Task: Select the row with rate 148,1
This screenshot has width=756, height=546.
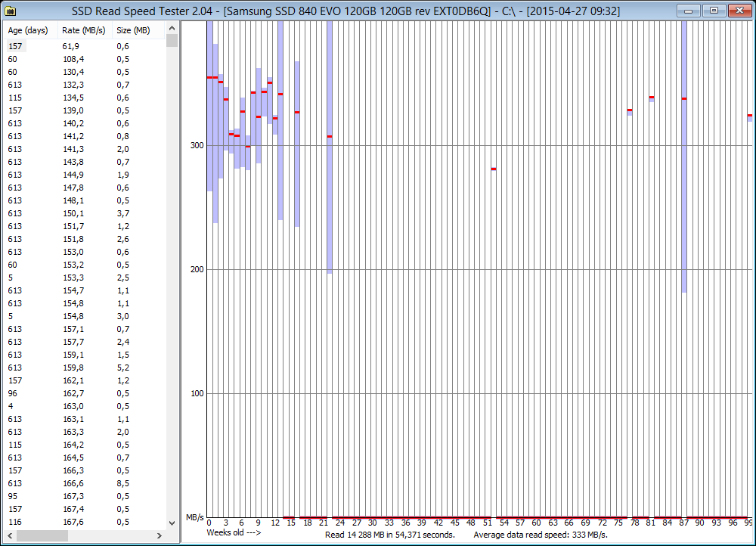Action: click(x=85, y=200)
